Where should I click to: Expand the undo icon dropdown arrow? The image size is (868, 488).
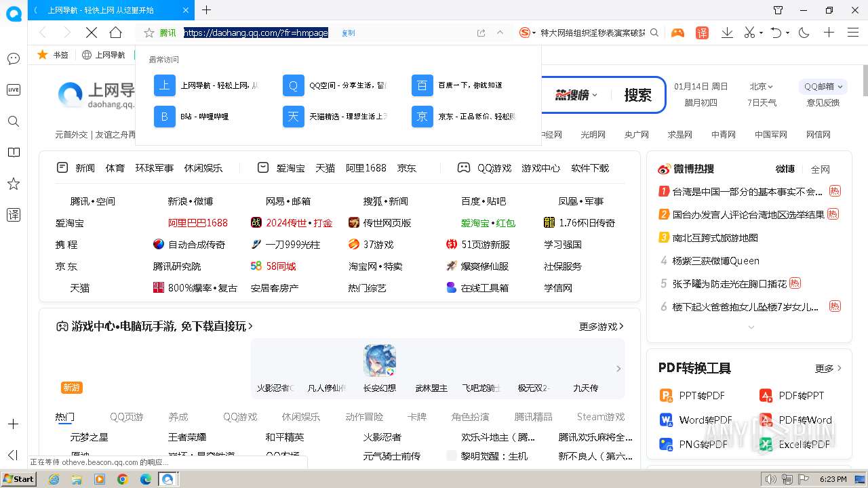click(787, 33)
